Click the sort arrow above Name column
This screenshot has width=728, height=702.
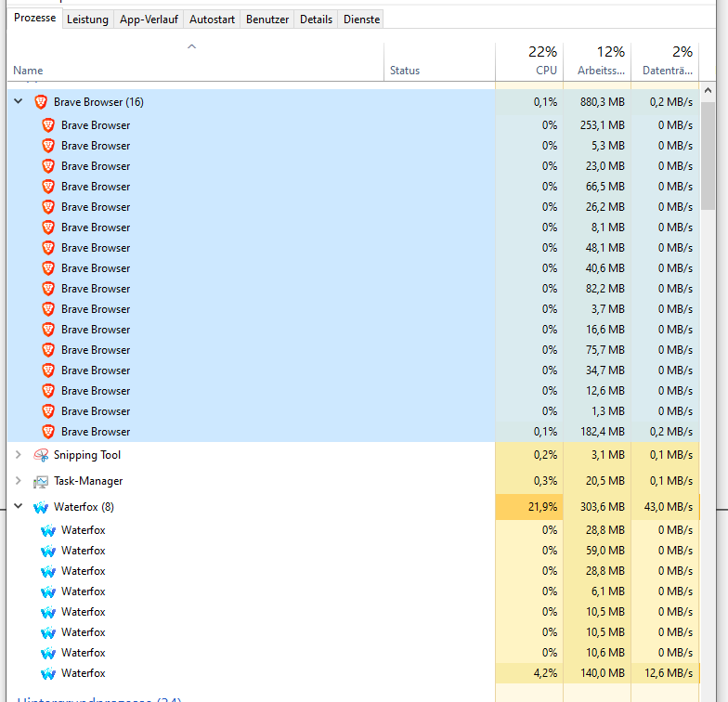pos(191,46)
